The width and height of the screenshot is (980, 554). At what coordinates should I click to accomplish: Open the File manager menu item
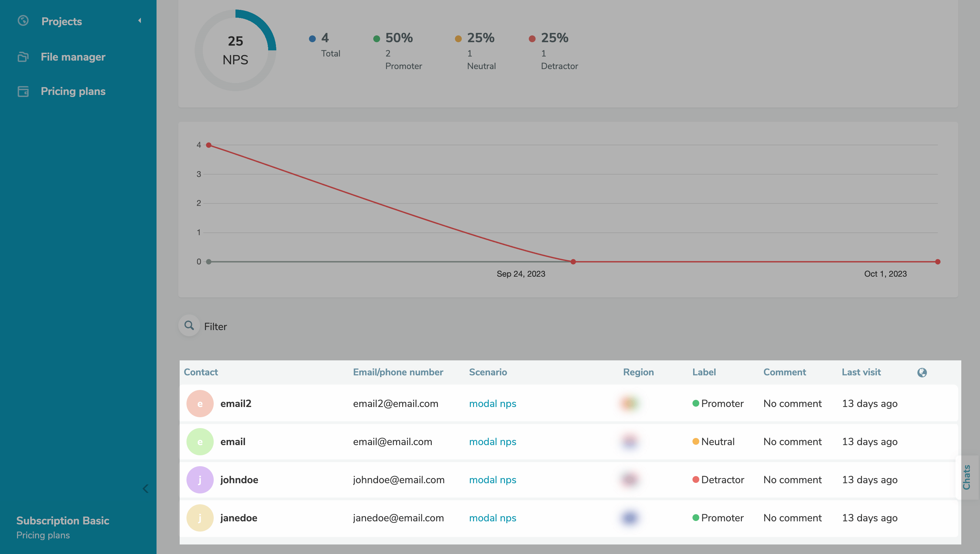73,57
